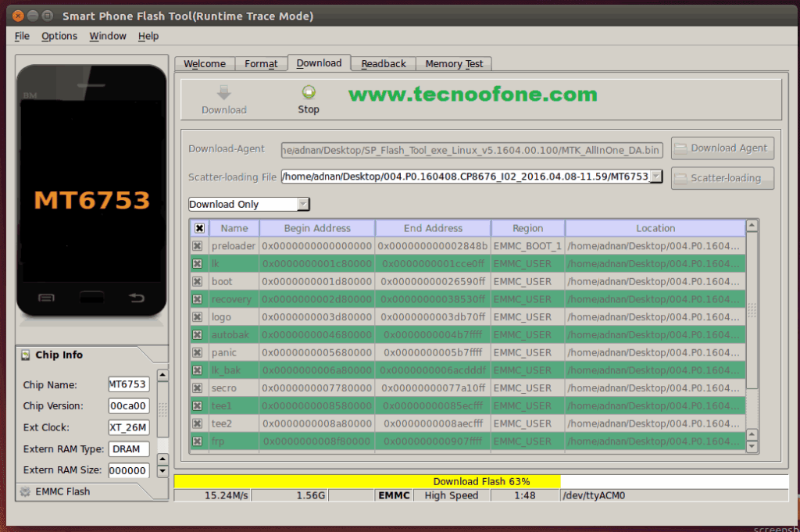Toggle the recovery partition checkbox

tap(197, 299)
